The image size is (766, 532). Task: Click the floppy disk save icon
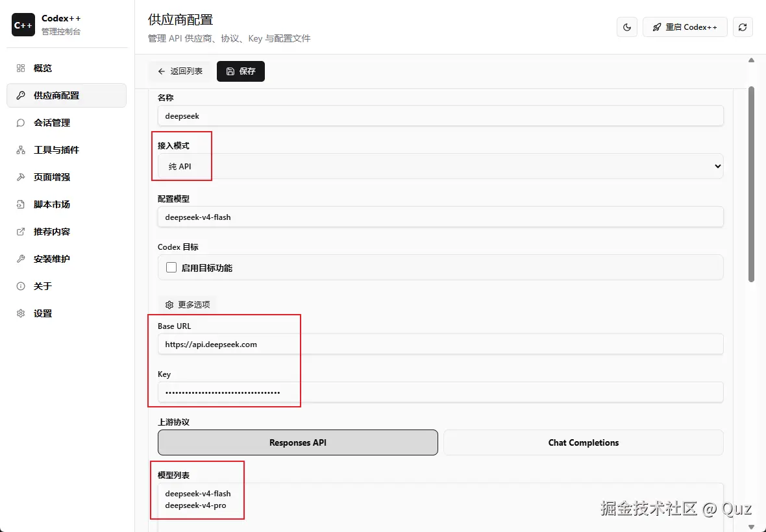tap(230, 71)
